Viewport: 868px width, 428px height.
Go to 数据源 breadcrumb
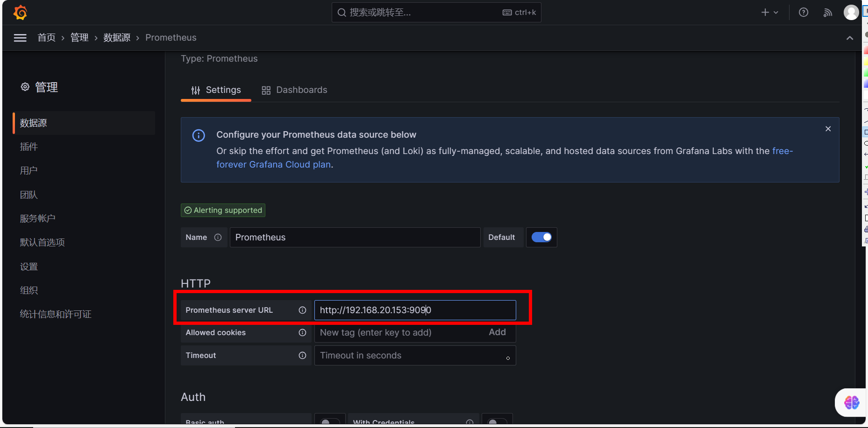click(117, 38)
